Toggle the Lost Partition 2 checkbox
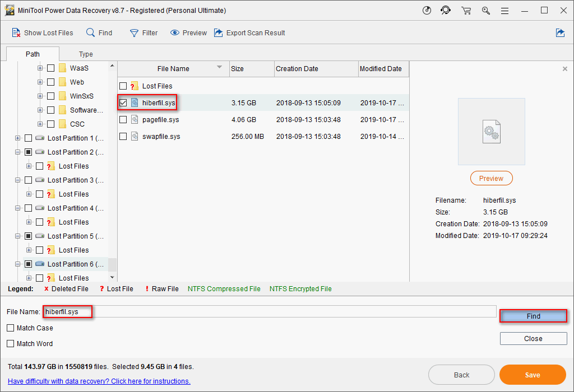Screen dimensions: 574x392 point(28,152)
